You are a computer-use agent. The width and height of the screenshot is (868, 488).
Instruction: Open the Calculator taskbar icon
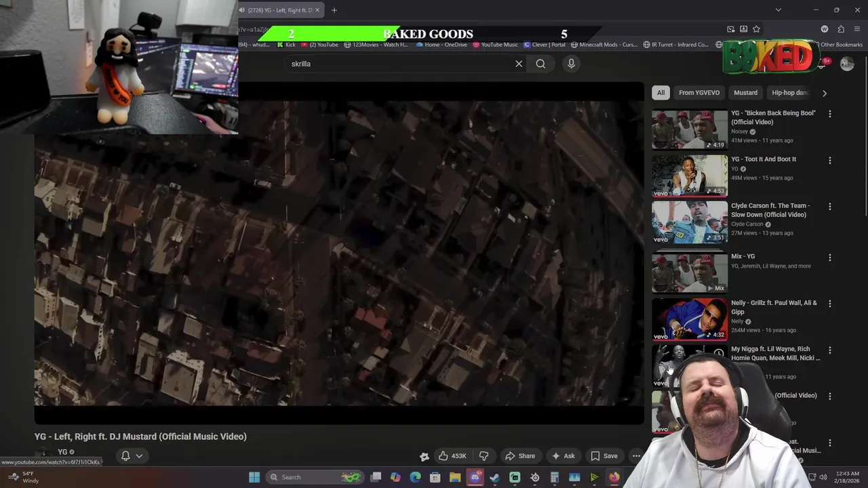point(554,477)
